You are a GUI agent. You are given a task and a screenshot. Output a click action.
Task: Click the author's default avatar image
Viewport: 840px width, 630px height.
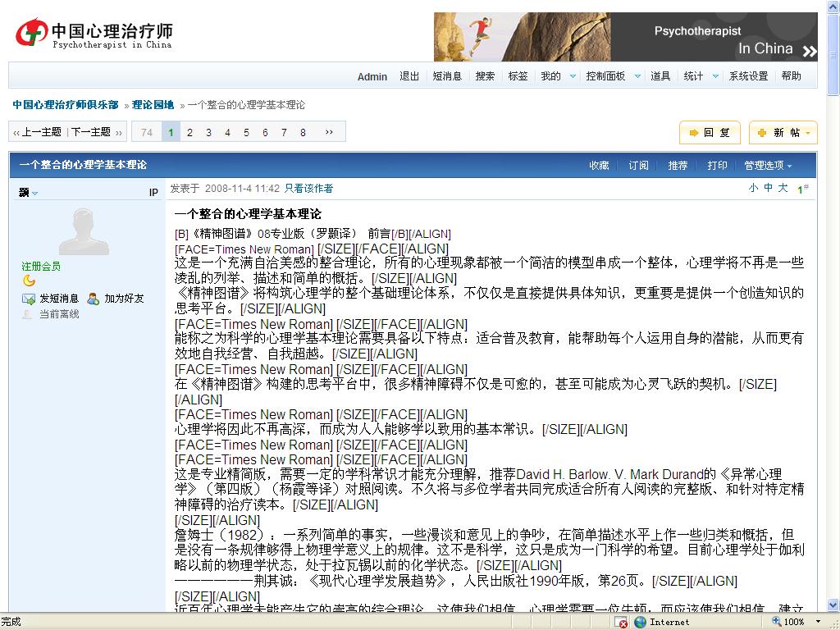pos(84,231)
